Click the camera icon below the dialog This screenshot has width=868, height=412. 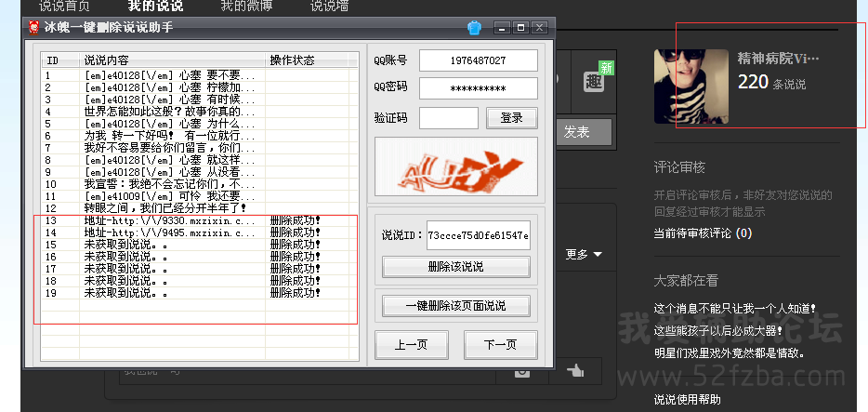coord(521,372)
